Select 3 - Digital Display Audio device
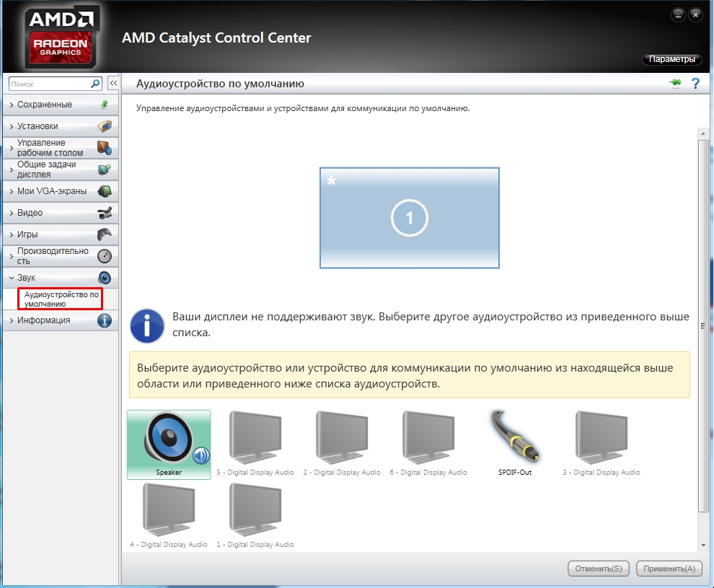The width and height of the screenshot is (714, 588). [601, 444]
